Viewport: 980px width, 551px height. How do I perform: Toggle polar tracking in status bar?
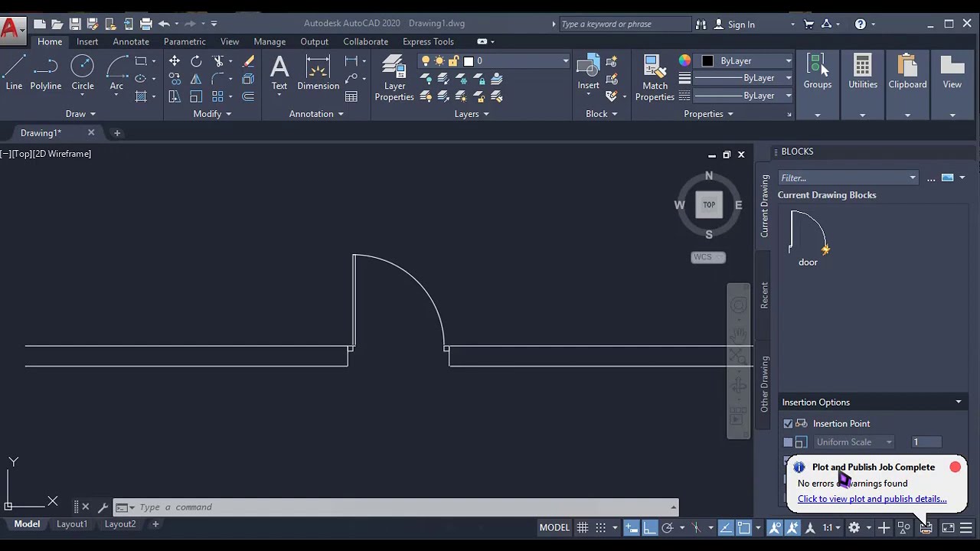667,527
